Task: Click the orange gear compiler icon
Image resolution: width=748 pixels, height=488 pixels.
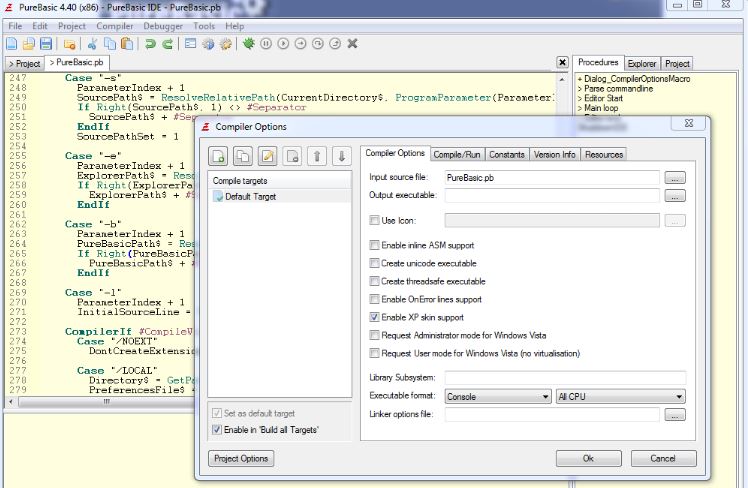Action: click(225, 44)
